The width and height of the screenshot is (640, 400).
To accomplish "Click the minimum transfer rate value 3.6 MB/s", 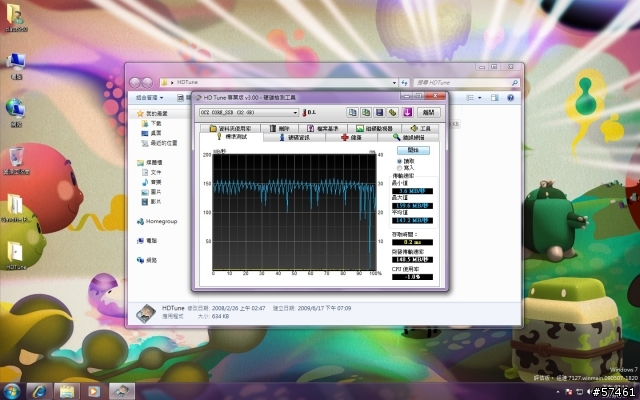I will 412,191.
